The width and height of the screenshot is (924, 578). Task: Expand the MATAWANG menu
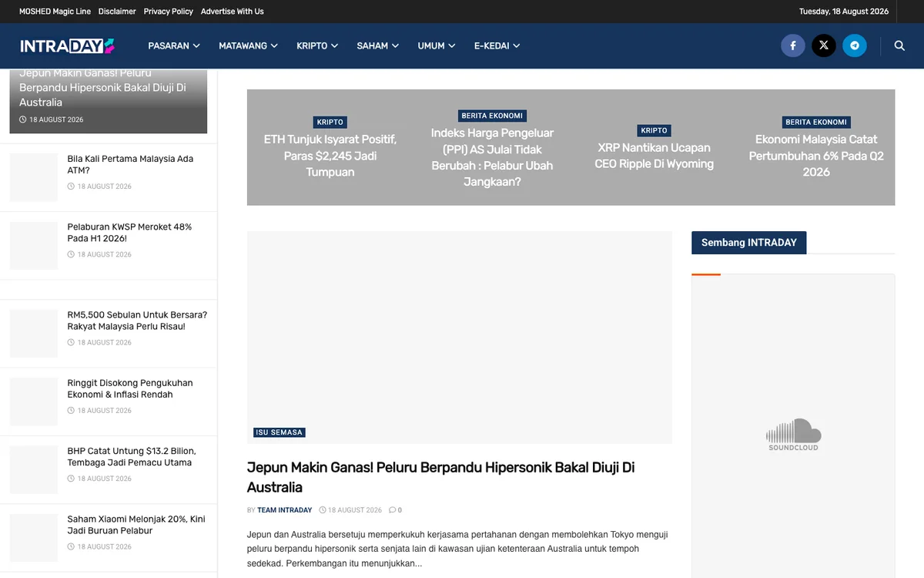pyautogui.click(x=248, y=45)
